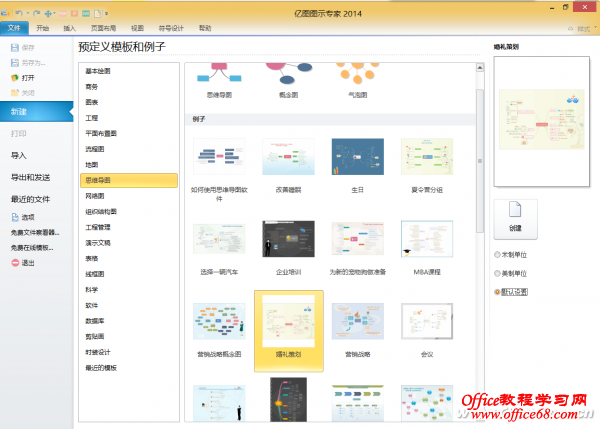Select the 夏令营分组 example thumbnail

[x=427, y=157]
